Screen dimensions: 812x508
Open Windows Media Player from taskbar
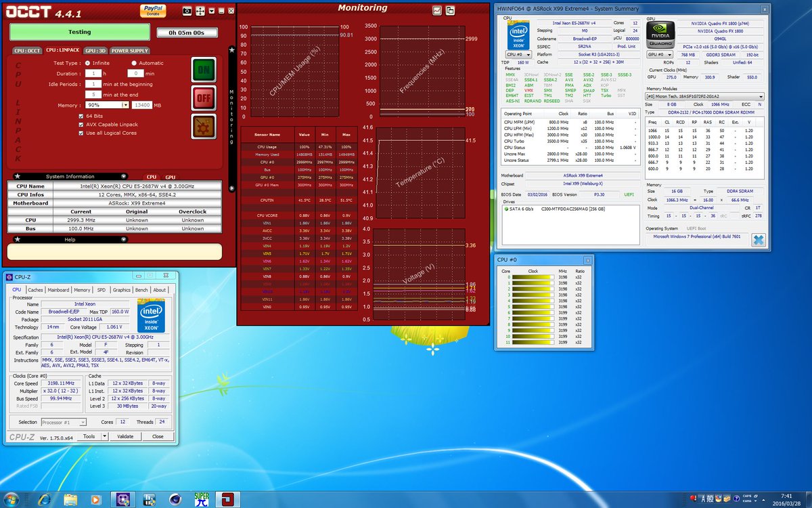(x=95, y=500)
